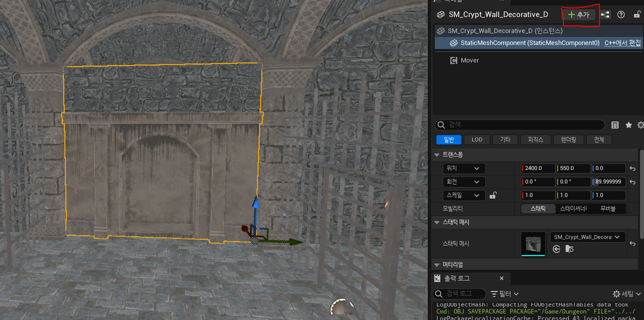
Task: Open output log 세팅 dropdown
Action: [628, 293]
